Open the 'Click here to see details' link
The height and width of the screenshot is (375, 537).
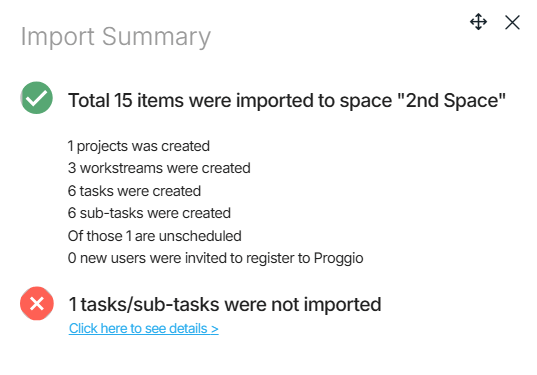(x=143, y=328)
